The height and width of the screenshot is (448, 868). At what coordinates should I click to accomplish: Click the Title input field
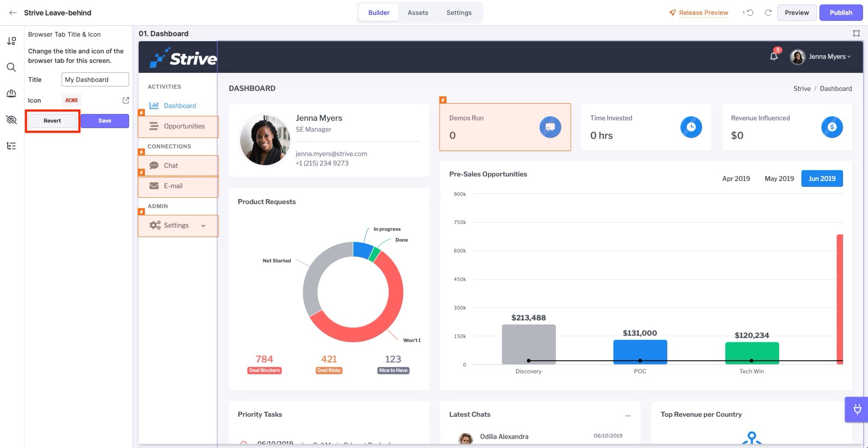(x=95, y=80)
